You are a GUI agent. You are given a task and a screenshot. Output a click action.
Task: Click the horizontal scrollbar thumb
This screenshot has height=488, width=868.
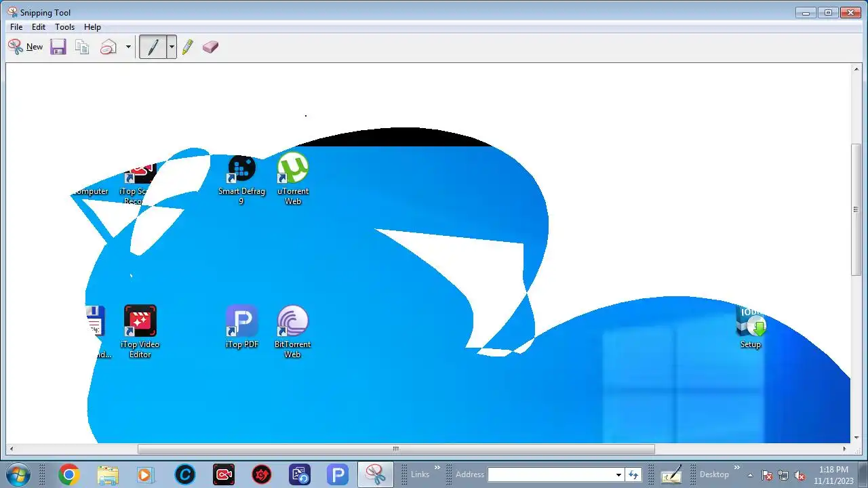tap(396, 449)
